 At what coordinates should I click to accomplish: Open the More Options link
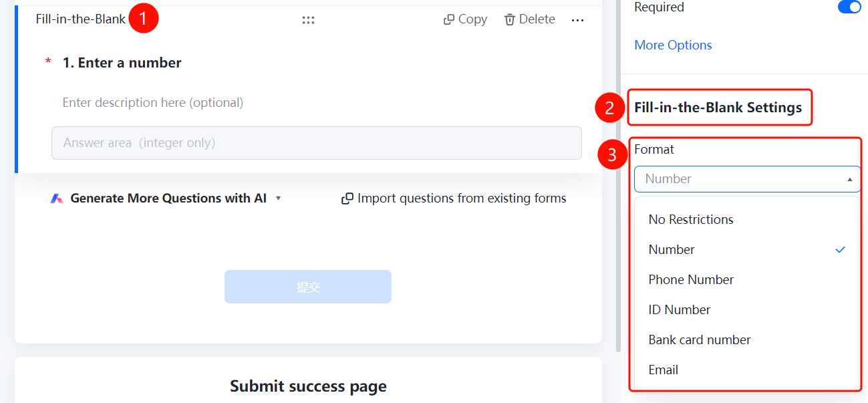673,45
